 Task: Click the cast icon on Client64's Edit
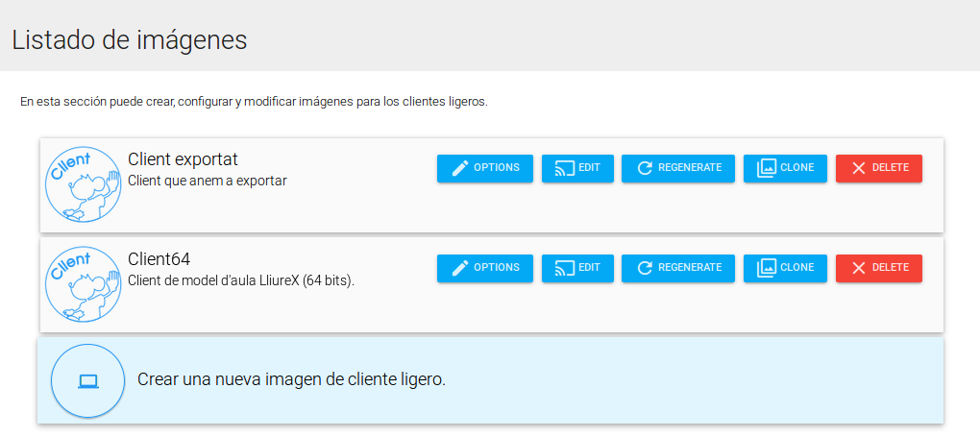coord(564,268)
